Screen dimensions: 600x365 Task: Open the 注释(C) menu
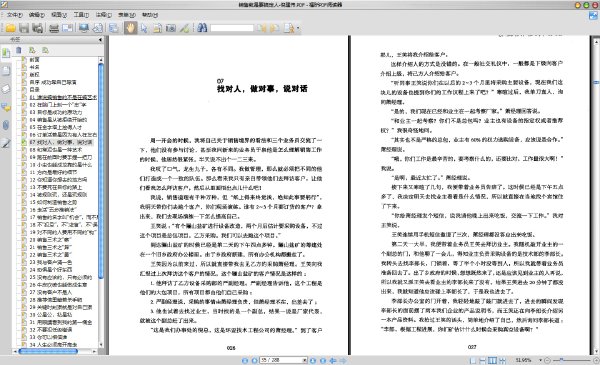click(104, 15)
